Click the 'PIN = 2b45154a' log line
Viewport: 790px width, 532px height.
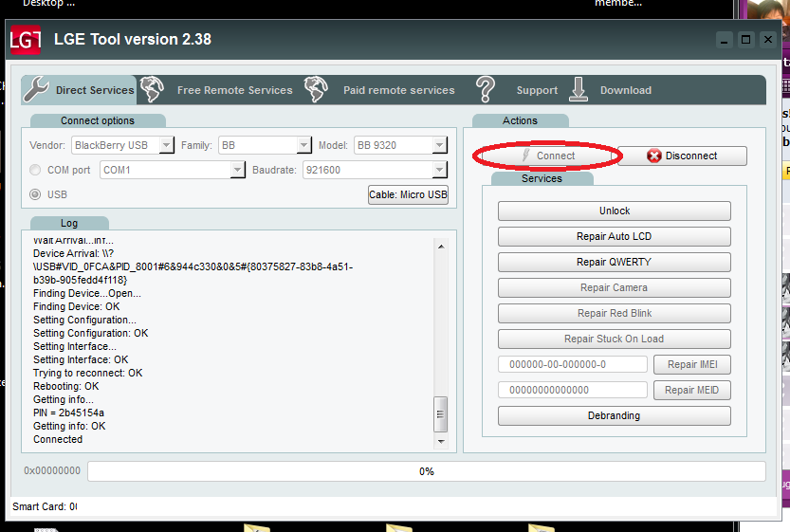tap(68, 413)
